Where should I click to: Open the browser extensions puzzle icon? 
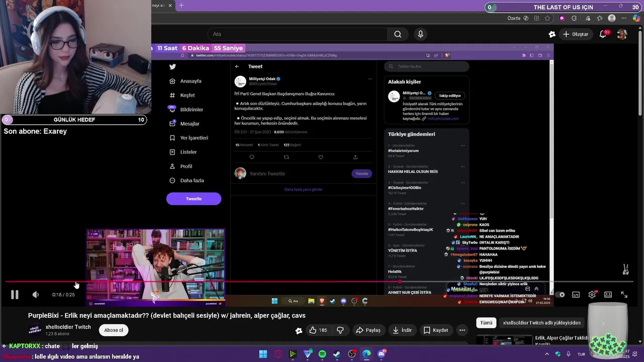tap(574, 18)
